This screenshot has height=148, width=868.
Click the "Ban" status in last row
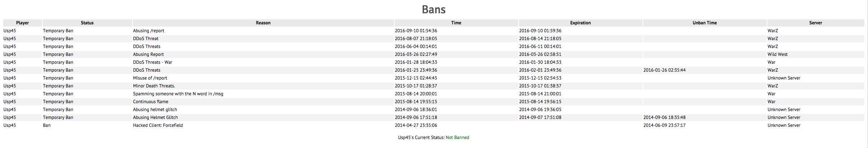tap(47, 125)
